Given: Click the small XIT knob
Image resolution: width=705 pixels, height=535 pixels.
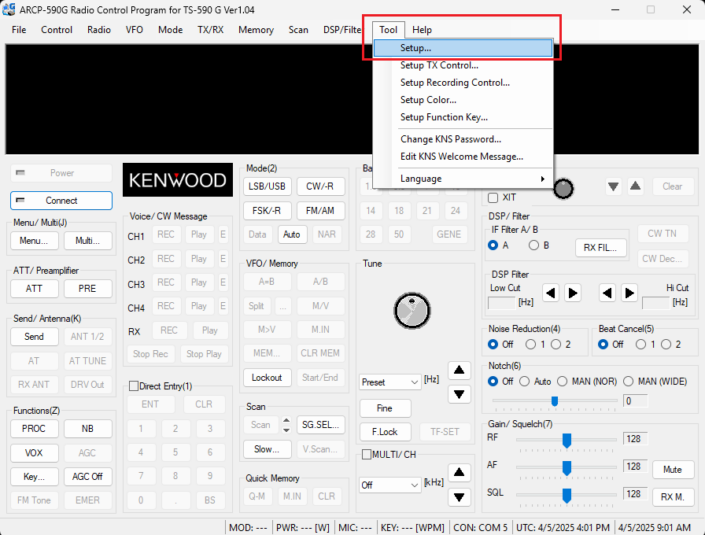Looking at the screenshot, I should [563, 189].
